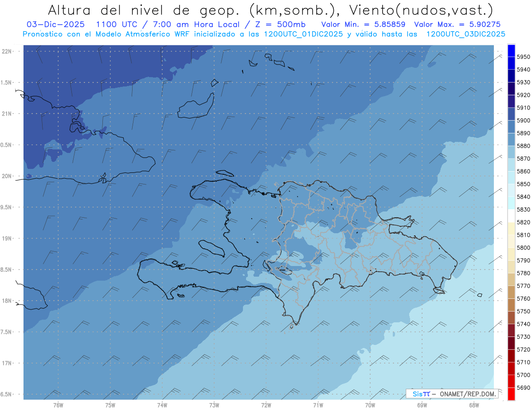Click the 'Valor Max. = 5.90275' text
This screenshot has width=532, height=411.
[457, 24]
